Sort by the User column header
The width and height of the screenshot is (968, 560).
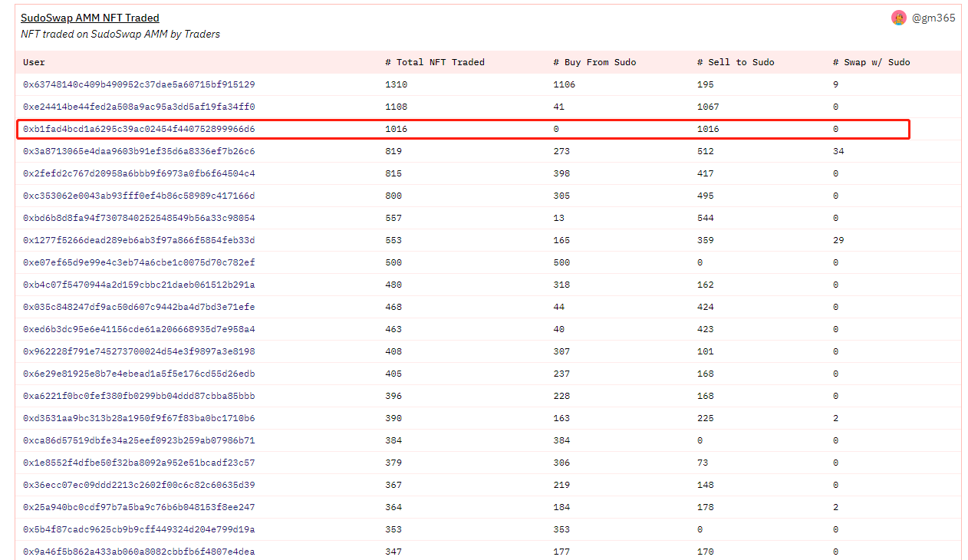[35, 62]
